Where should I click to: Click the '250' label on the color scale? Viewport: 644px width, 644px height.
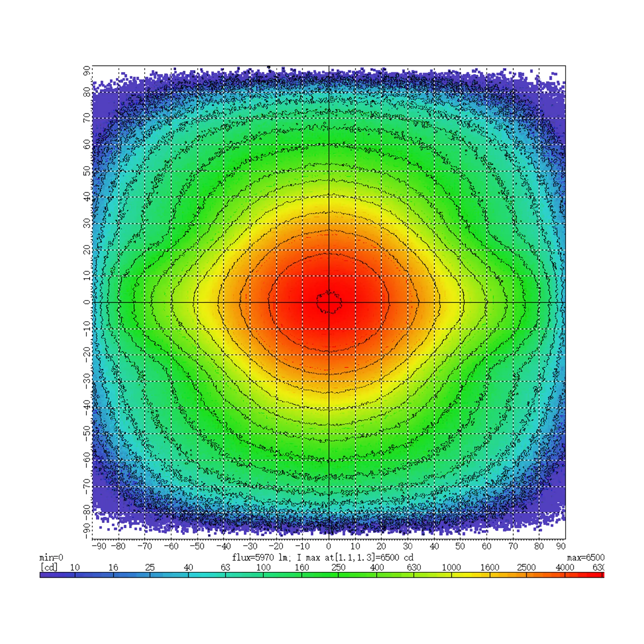coord(339,567)
